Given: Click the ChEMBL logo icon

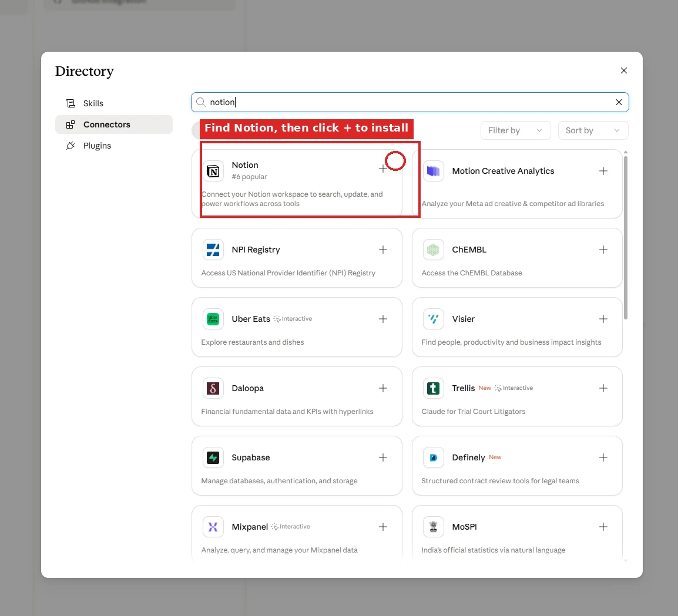Looking at the screenshot, I should point(433,250).
